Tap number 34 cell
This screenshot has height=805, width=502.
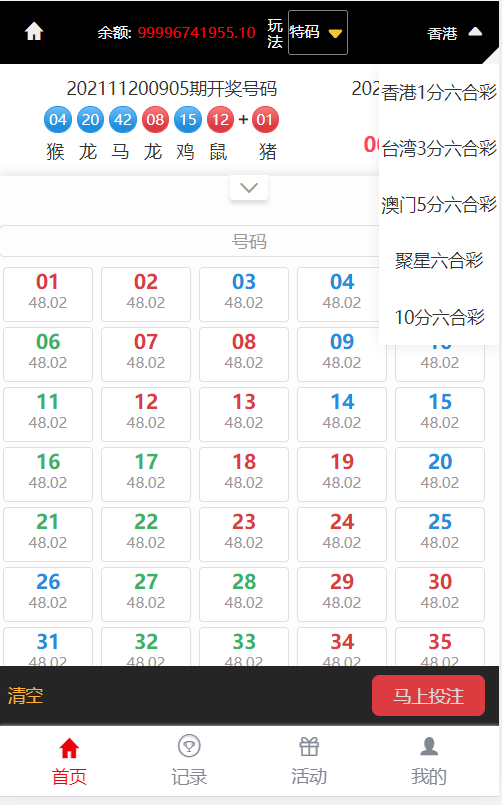[x=342, y=647]
